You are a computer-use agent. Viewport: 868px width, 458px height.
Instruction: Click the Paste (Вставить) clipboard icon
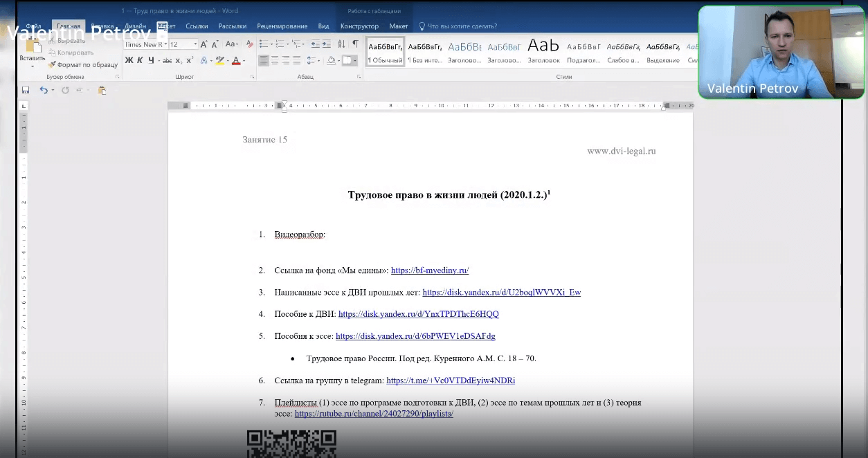click(x=34, y=45)
